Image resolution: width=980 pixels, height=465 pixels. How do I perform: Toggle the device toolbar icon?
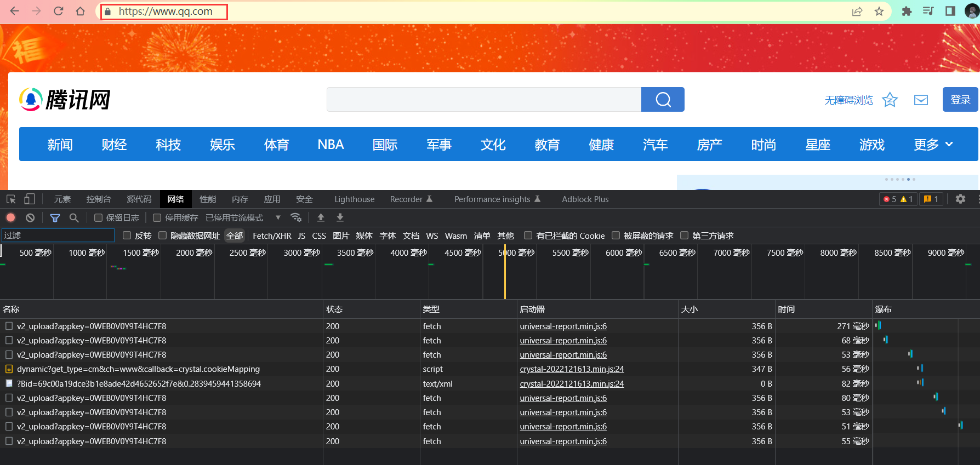tap(30, 199)
